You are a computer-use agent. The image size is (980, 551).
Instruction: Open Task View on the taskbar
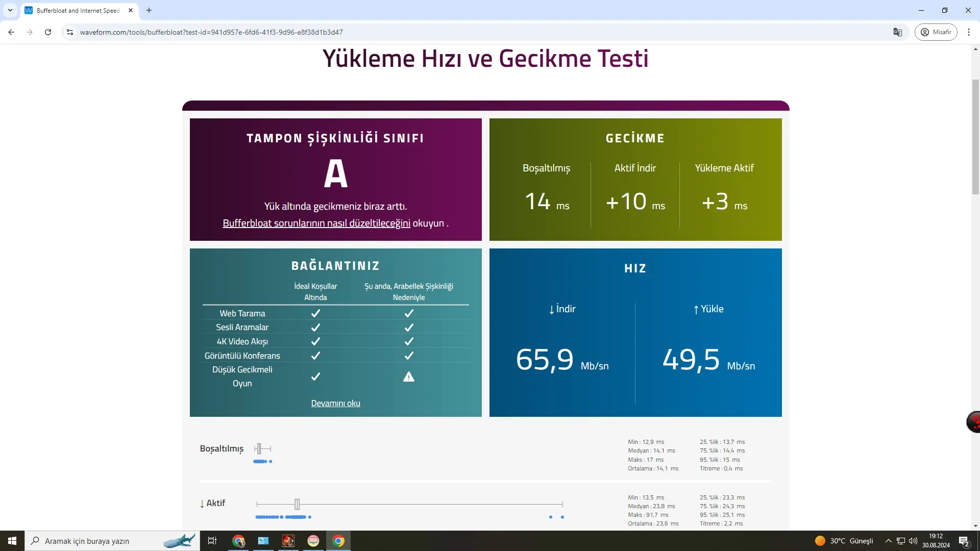coord(212,541)
